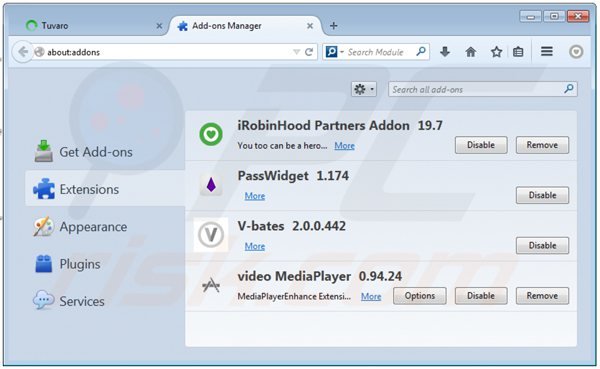
Task: Close the Tuvaro tab
Action: point(159,26)
